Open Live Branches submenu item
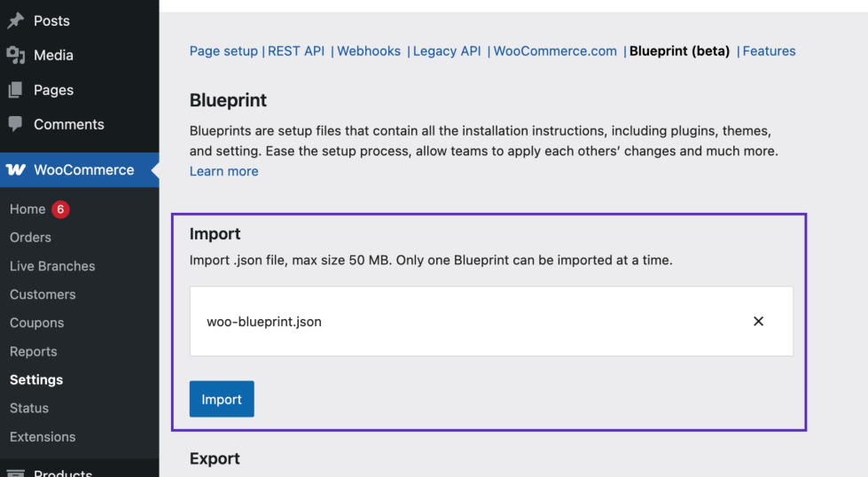The height and width of the screenshot is (477, 868). [52, 266]
